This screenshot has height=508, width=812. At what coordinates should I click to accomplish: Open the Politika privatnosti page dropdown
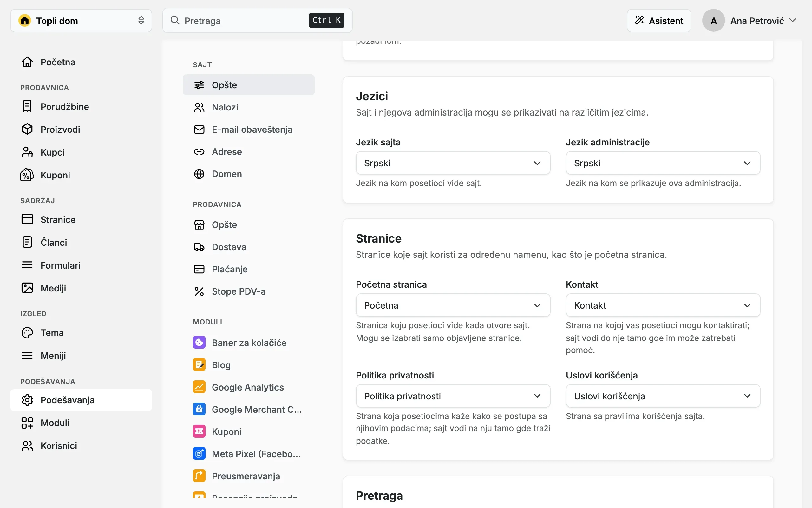point(453,396)
